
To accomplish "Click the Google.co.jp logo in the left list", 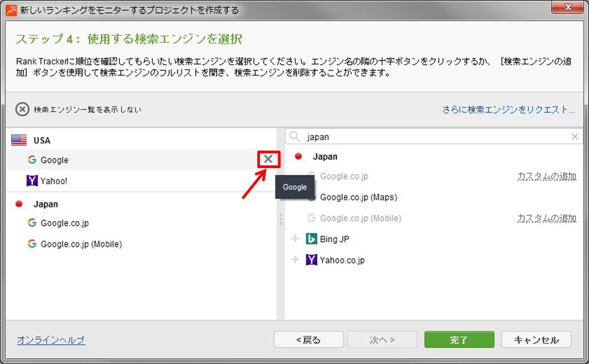I will point(32,223).
